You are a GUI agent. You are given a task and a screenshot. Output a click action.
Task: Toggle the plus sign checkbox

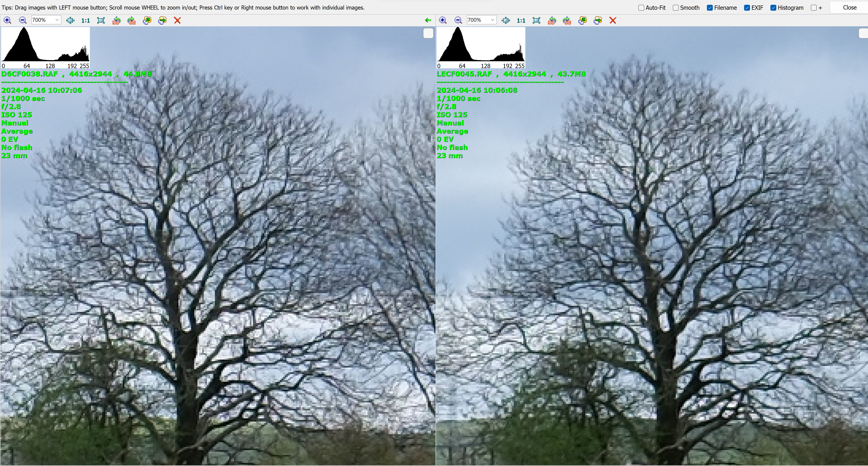pos(814,7)
